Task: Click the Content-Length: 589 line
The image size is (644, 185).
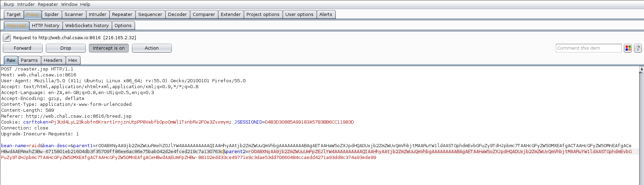Action: pyautogui.click(x=27, y=110)
